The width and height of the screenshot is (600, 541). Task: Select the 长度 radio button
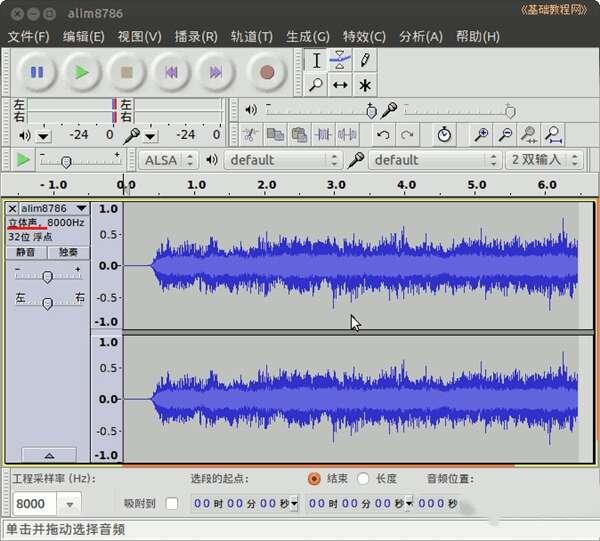[x=363, y=479]
